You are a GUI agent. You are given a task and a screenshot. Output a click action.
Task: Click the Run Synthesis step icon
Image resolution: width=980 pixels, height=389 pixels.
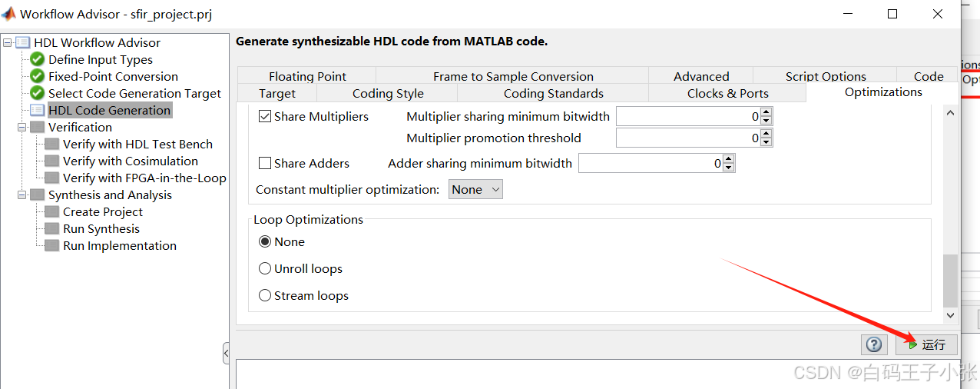pyautogui.click(x=51, y=228)
